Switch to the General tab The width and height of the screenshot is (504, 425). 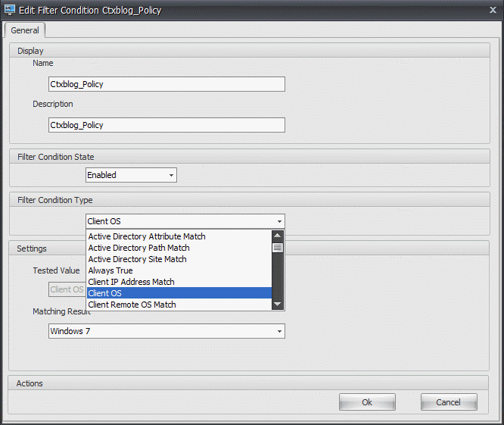click(25, 30)
